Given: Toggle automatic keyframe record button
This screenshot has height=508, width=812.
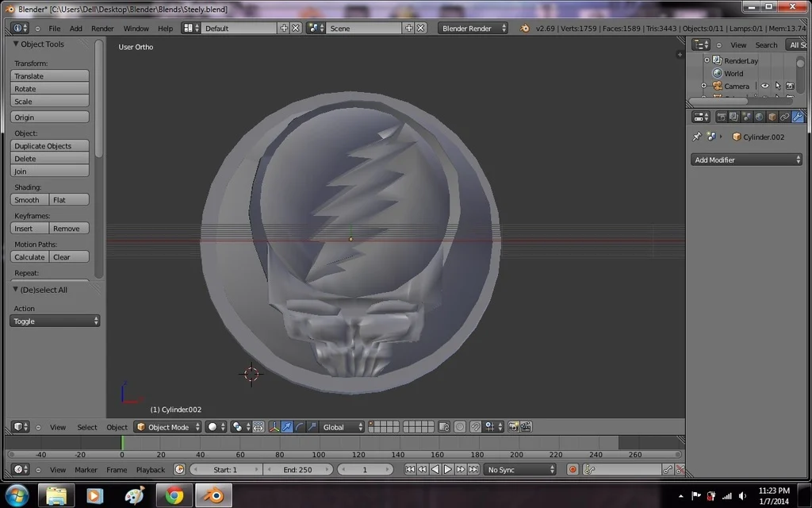Looking at the screenshot, I should point(573,469).
